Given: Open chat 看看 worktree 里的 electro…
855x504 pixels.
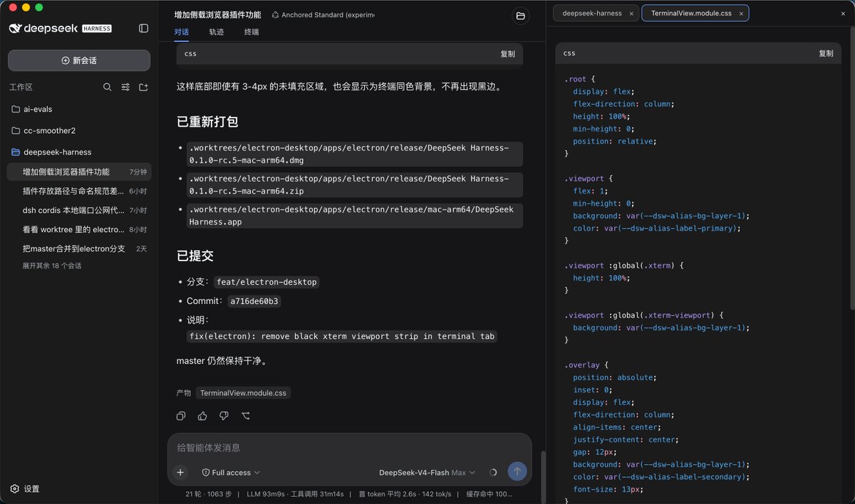Looking at the screenshot, I should (79, 229).
